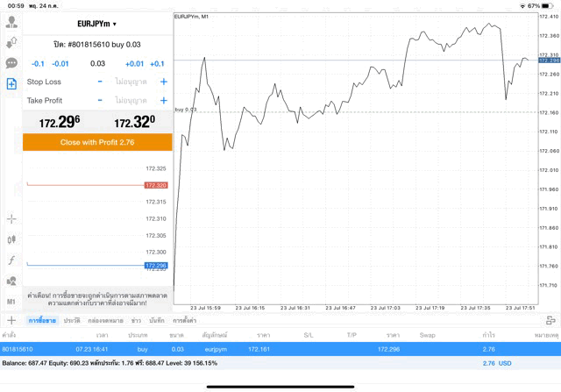Decrease the Take Profit value

[x=100, y=101]
